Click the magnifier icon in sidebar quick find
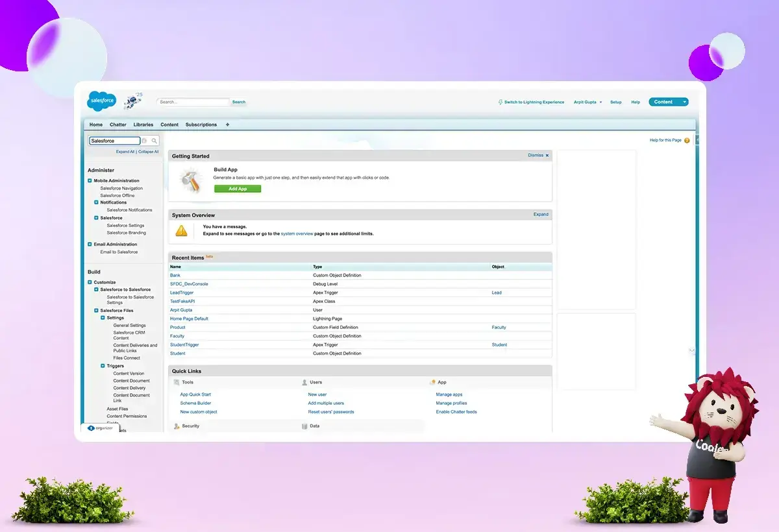 click(x=154, y=141)
